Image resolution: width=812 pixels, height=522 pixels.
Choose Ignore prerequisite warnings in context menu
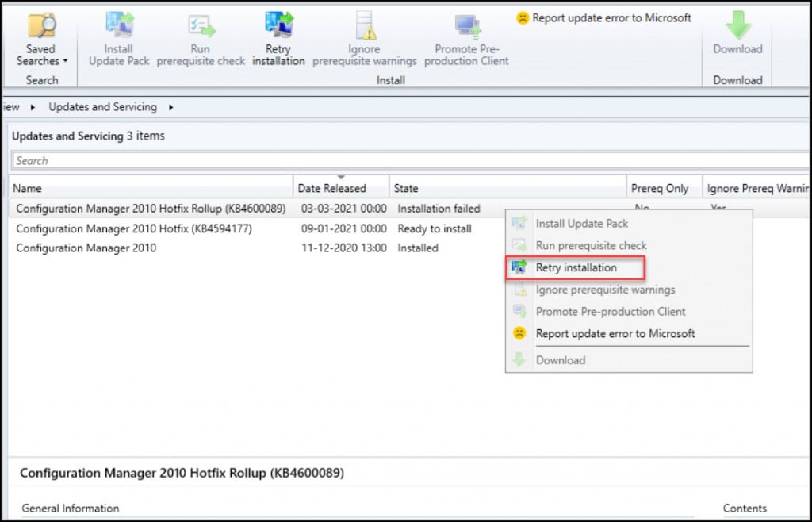[x=629, y=290]
